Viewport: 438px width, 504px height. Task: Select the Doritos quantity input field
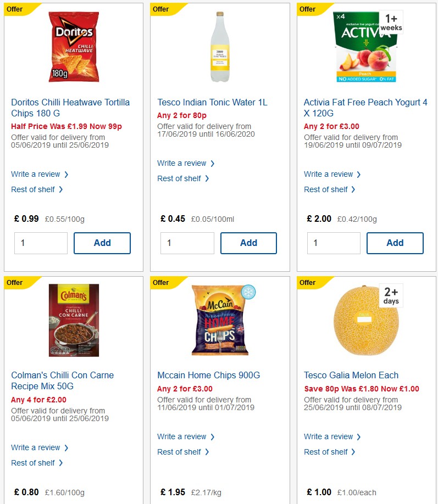(41, 243)
